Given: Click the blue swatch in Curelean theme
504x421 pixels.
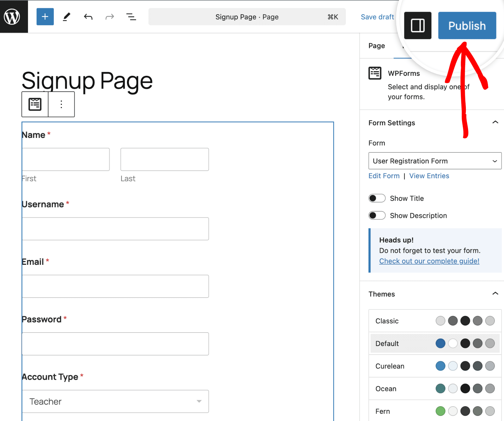Looking at the screenshot, I should [x=440, y=366].
